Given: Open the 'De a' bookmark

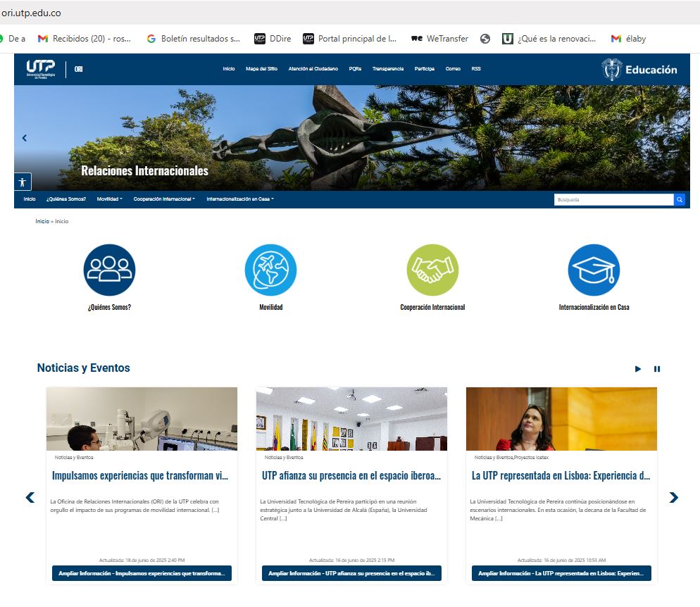Looking at the screenshot, I should point(13,39).
